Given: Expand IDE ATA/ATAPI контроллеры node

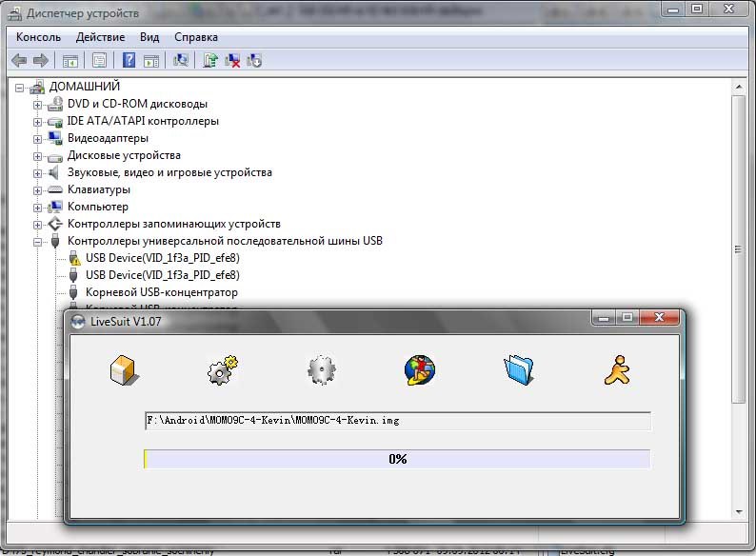Looking at the screenshot, I should pyautogui.click(x=37, y=122).
